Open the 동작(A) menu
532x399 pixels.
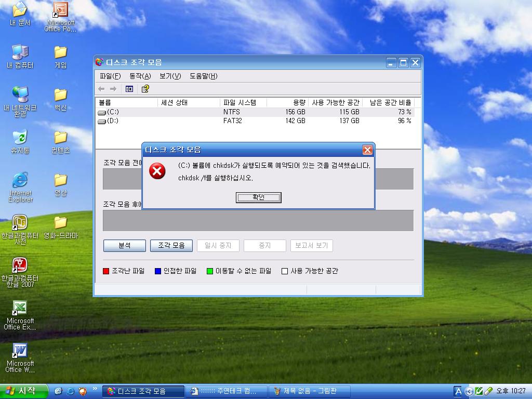[140, 76]
